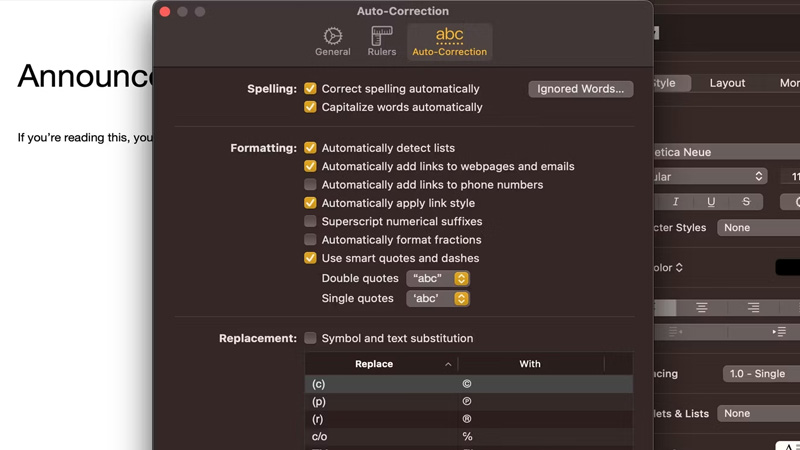Open the line spacing 1.0 - Single dropdown
This screenshot has width=800, height=450.
coord(760,374)
